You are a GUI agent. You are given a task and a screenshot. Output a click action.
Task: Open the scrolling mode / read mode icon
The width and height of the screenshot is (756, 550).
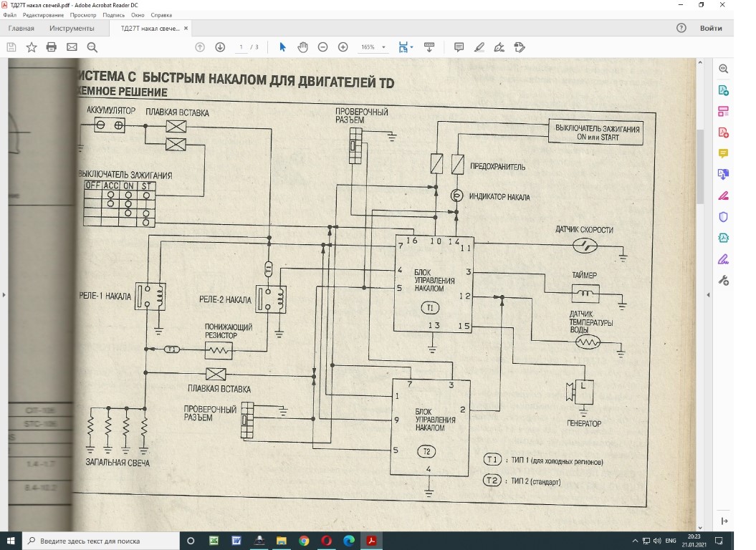429,47
